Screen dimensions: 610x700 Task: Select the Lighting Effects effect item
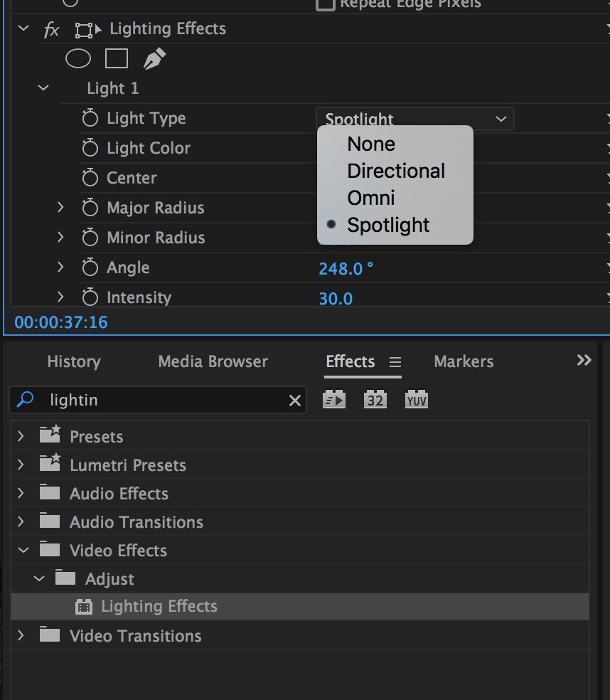pos(300,607)
